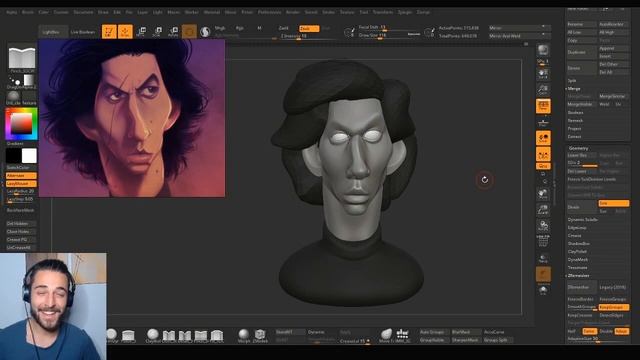Select the Draw mode icon
The width and height of the screenshot is (640, 360).
coord(125,31)
